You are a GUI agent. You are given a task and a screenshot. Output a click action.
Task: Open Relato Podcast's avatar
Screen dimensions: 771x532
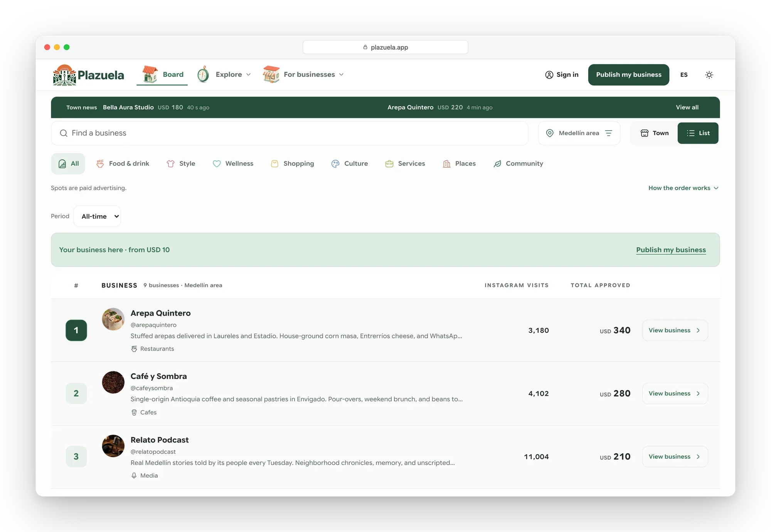(x=113, y=446)
